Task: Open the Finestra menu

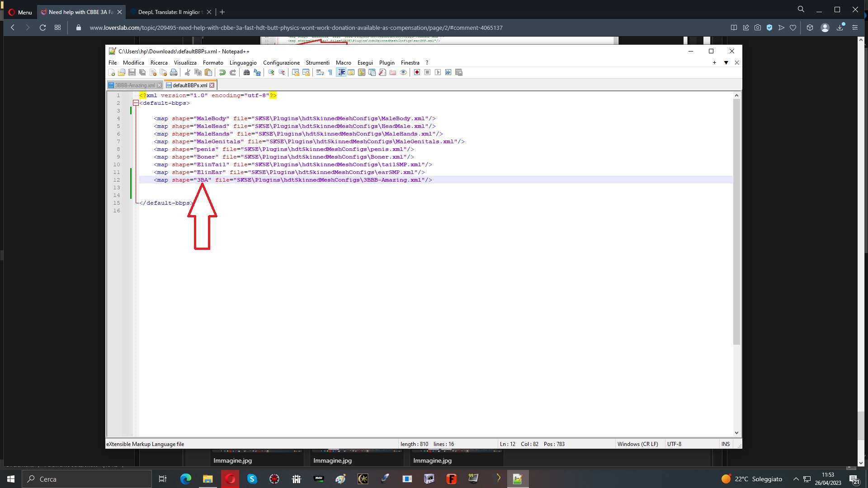Action: tap(410, 63)
